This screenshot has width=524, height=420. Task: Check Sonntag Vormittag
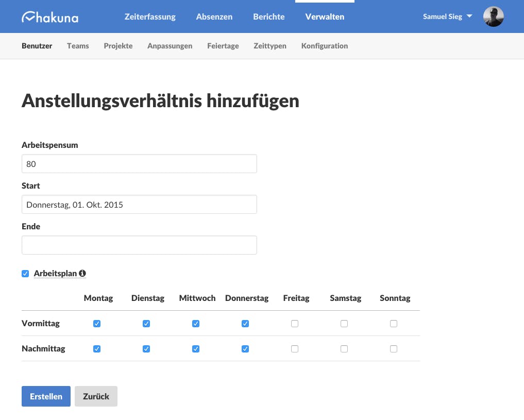point(394,324)
